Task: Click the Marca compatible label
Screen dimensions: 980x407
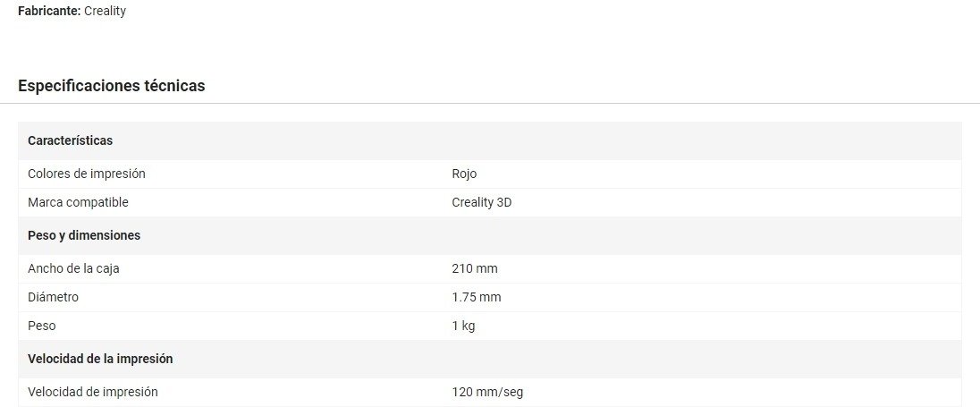Action: [x=78, y=202]
